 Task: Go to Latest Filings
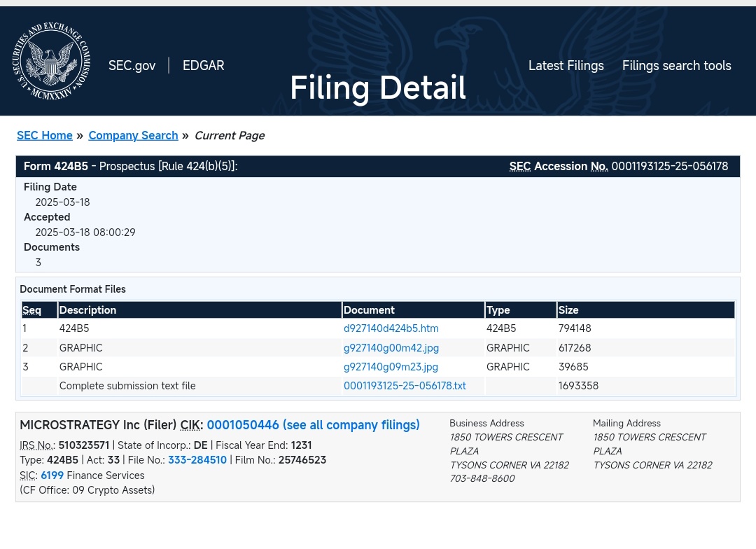[x=566, y=66]
